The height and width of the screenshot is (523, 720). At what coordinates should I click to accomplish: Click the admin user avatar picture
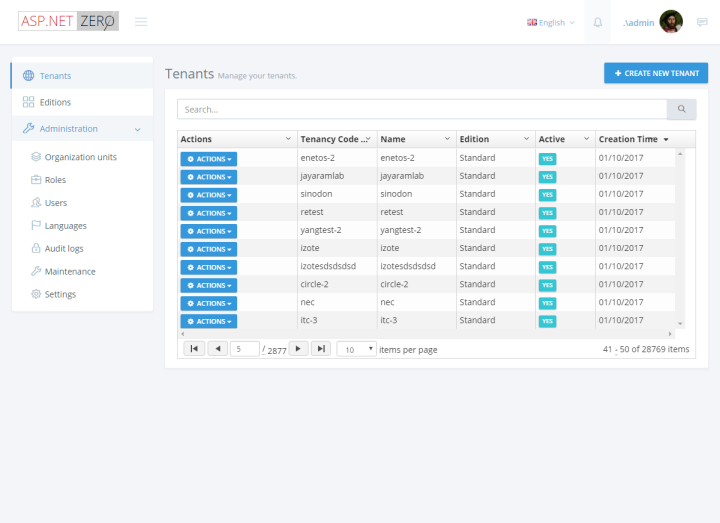671,22
